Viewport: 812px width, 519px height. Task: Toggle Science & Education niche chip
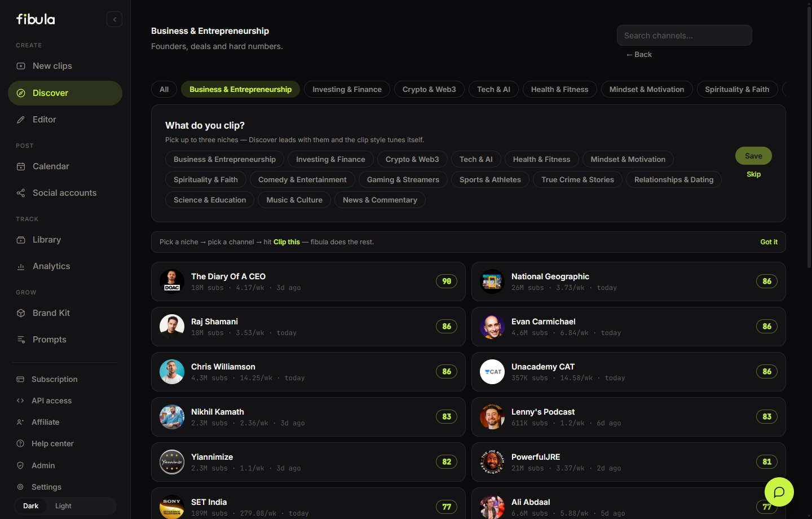(x=210, y=200)
